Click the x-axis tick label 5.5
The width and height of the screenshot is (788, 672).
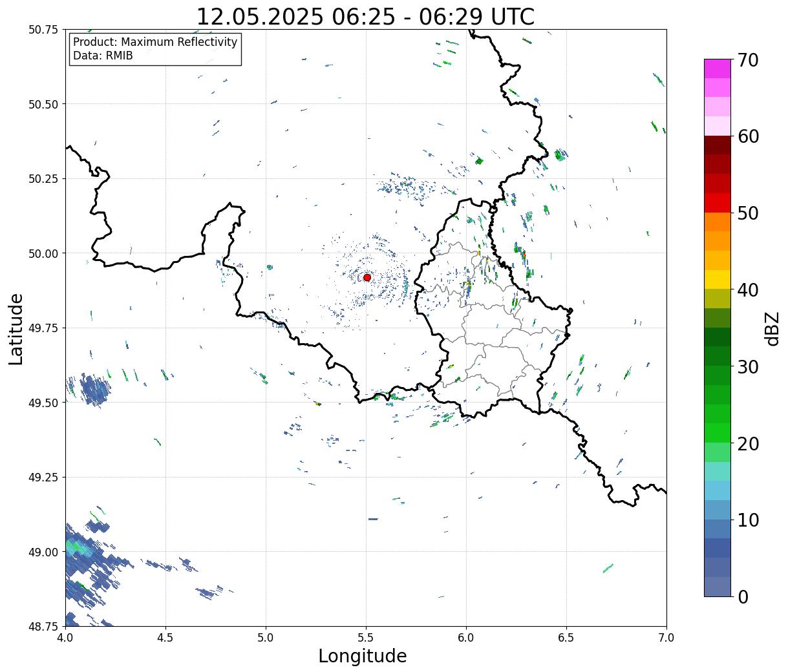(366, 637)
